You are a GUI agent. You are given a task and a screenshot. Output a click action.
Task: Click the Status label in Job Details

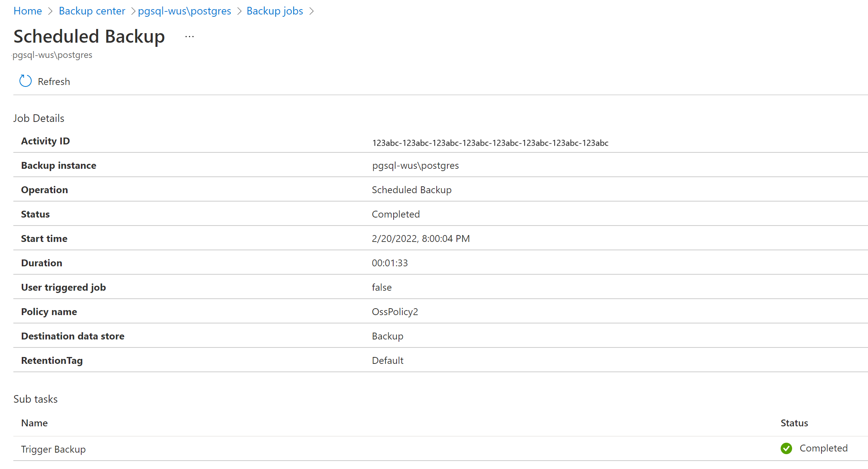(35, 214)
